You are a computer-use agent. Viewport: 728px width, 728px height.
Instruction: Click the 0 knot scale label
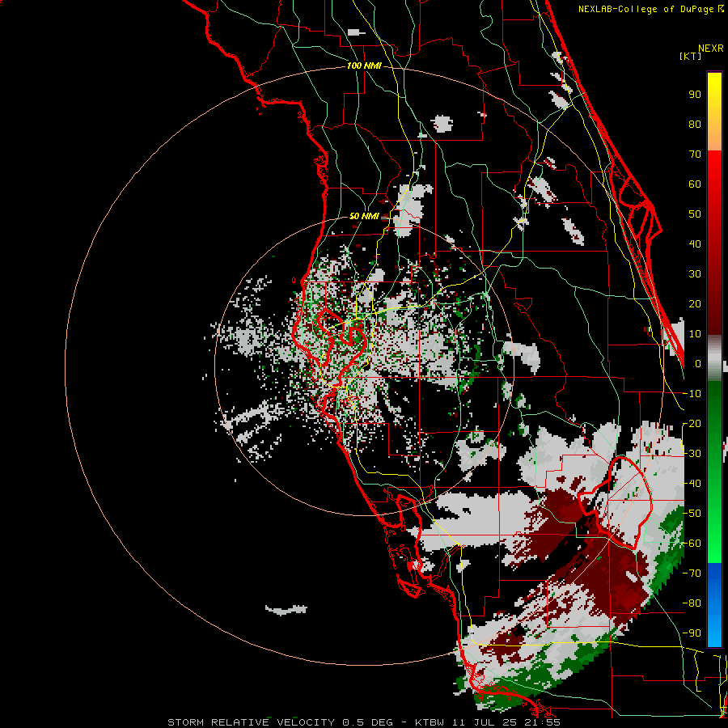coord(698,364)
